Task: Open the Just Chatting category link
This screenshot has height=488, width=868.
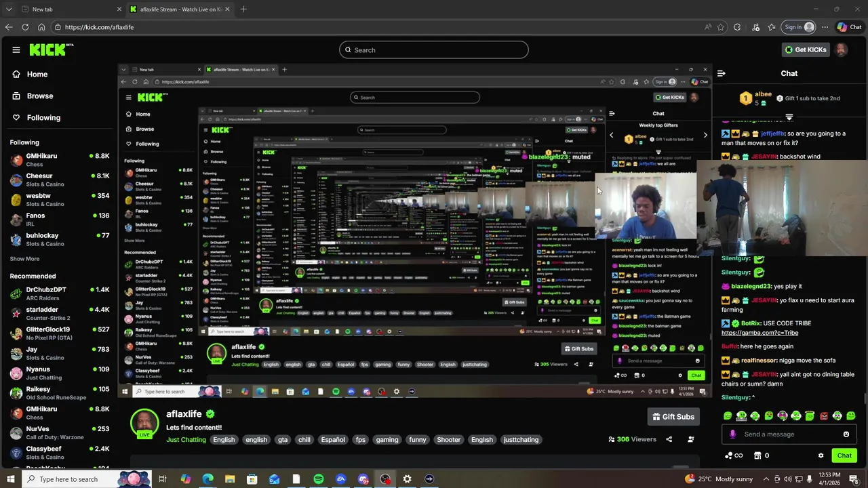Action: tap(186, 440)
